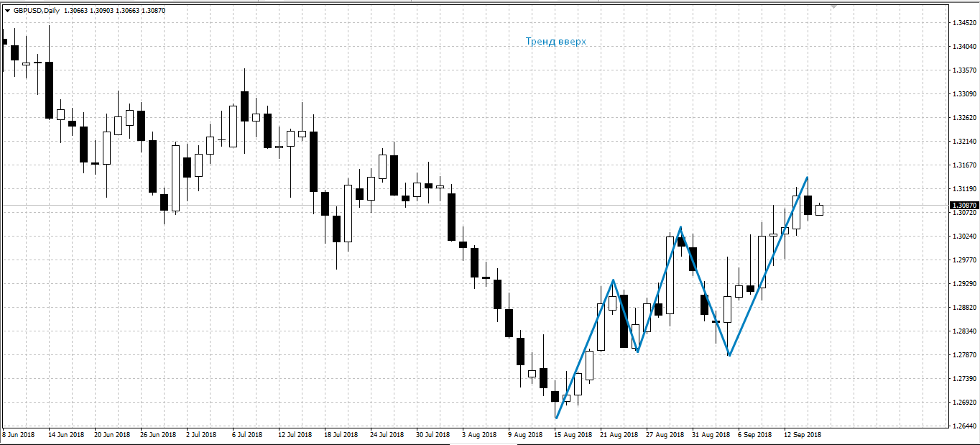980x445 pixels.
Task: Click the 30 Jul 2018 date label
Action: [x=433, y=435]
